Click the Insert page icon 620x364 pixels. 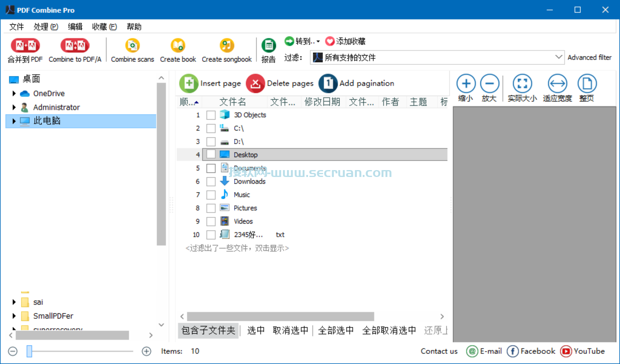tap(189, 83)
